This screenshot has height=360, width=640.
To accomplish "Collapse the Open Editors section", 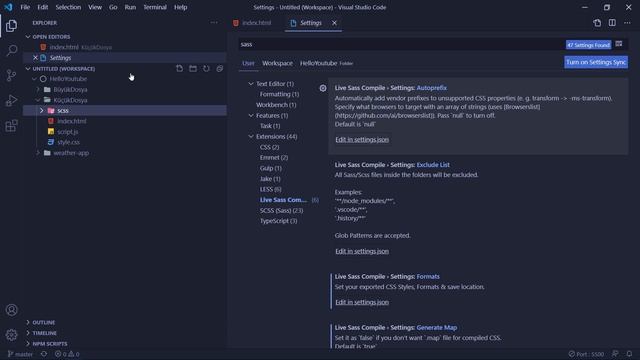I will [x=28, y=37].
